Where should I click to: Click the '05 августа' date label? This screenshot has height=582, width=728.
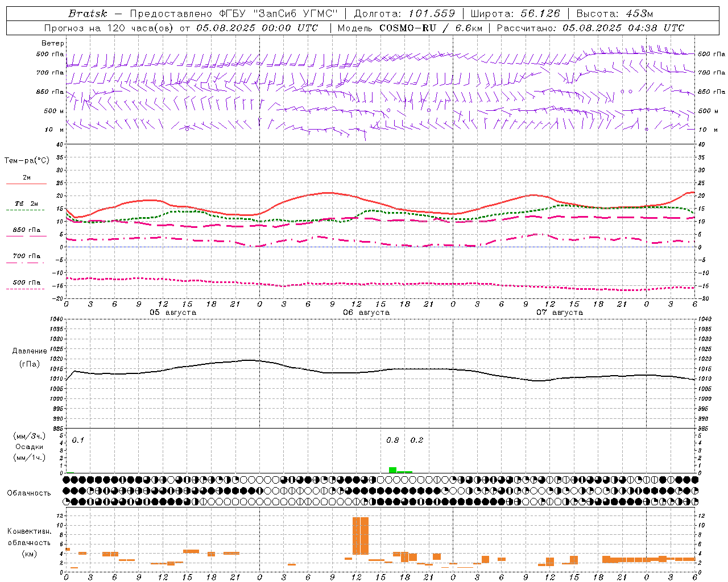[x=173, y=313]
